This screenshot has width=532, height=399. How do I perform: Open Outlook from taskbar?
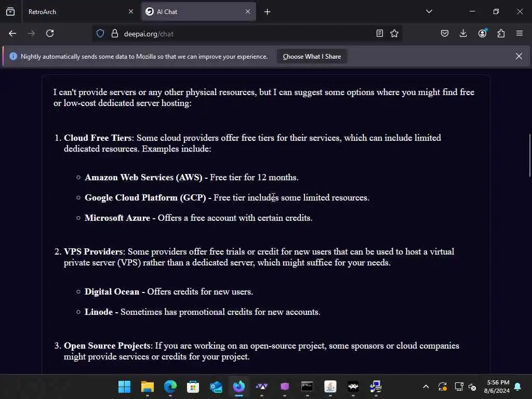coord(216,387)
